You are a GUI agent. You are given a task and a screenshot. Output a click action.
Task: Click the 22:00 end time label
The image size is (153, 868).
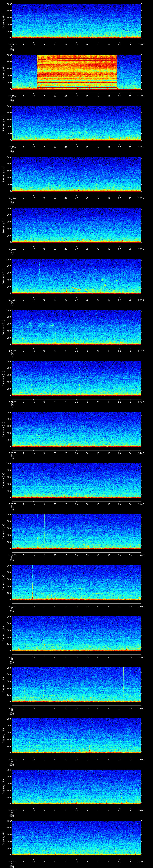(141, 402)
